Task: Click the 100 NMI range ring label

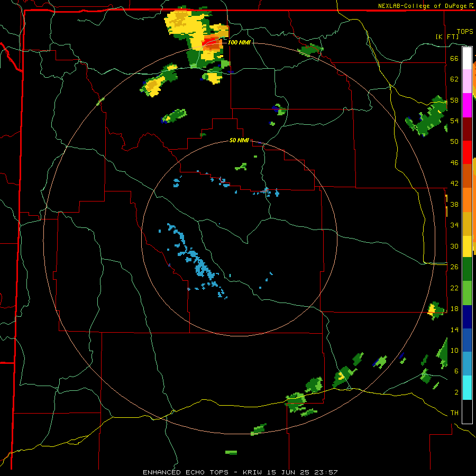Action: point(239,42)
